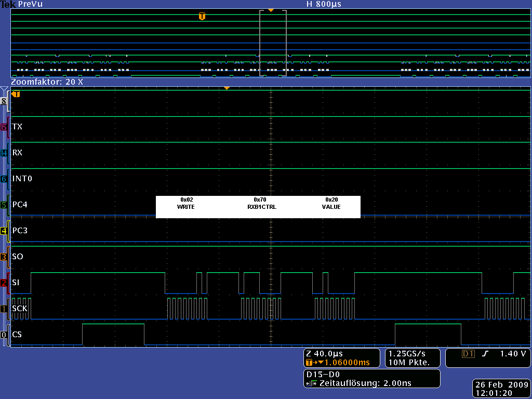
Task: Click the Zoomfaktor 20 X label
Action: [47, 82]
